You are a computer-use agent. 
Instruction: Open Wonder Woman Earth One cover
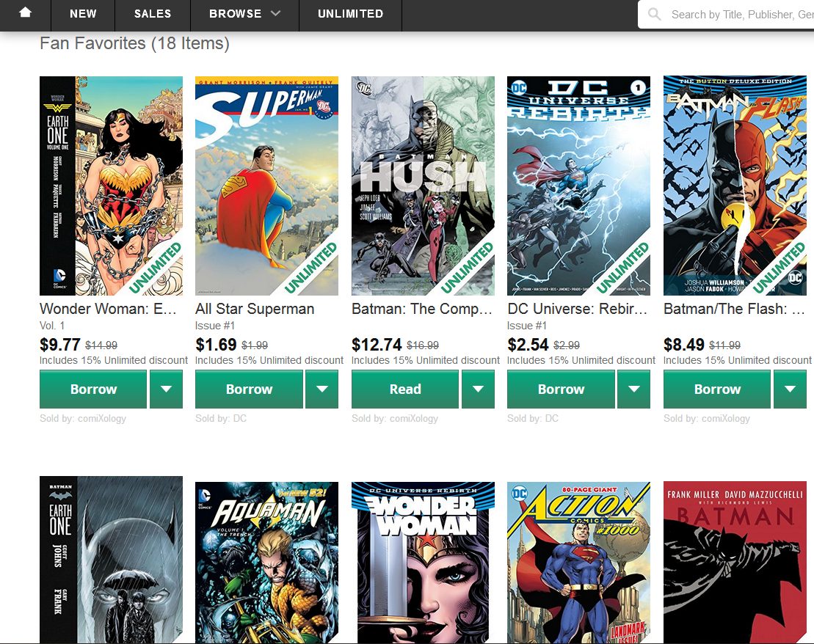point(111,186)
